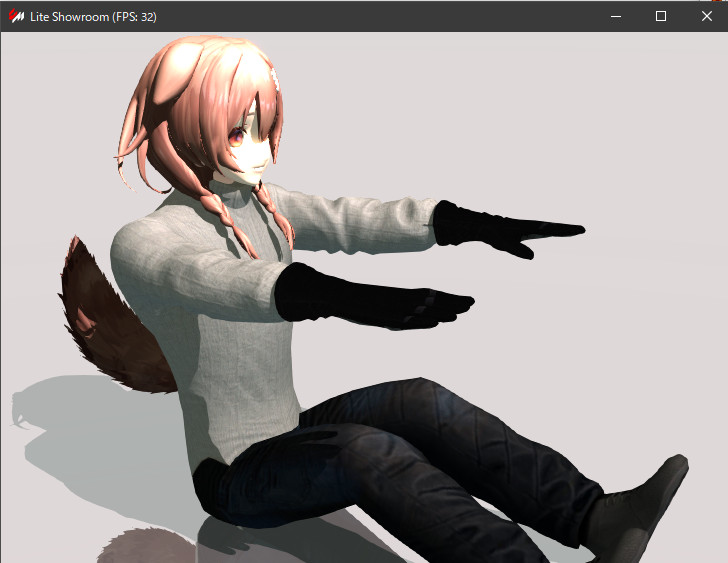Image resolution: width=728 pixels, height=563 pixels.
Task: Maximize the Lite Showroom window
Action: point(661,17)
